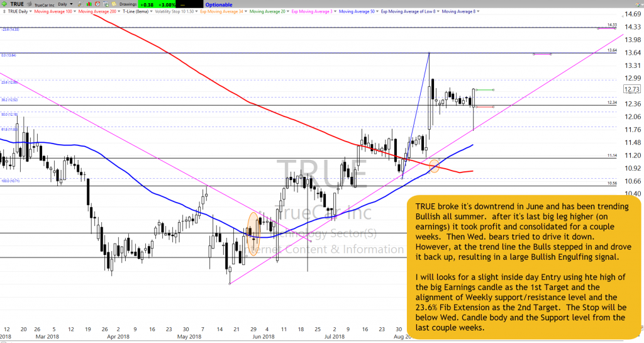Select the green entry line drawing
This screenshot has width=644, height=343.
[485, 90]
